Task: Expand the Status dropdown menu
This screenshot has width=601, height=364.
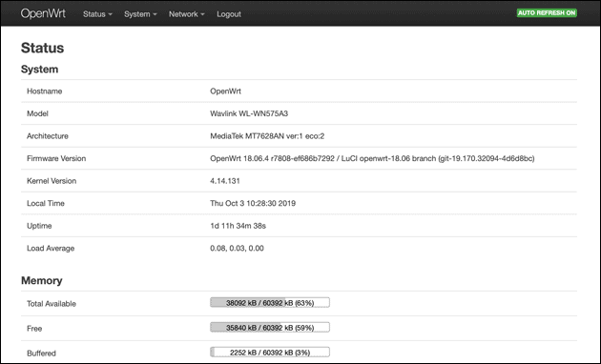Action: pos(97,14)
